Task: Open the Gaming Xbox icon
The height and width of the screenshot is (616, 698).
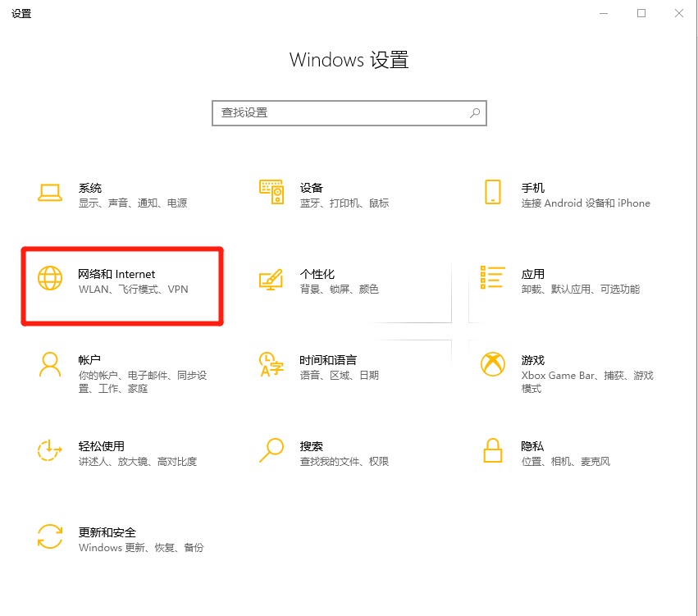Action: tap(493, 364)
